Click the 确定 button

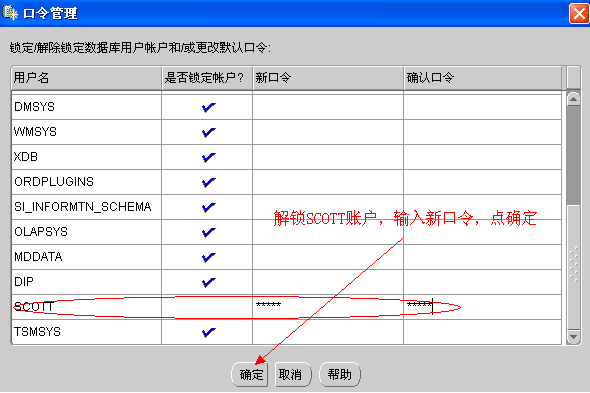(x=250, y=375)
